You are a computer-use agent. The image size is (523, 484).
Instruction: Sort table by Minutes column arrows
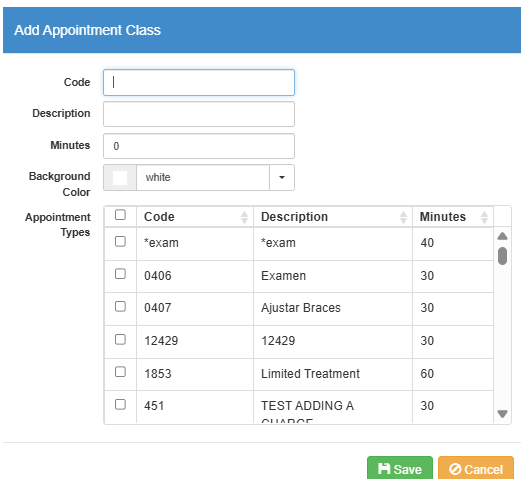484,217
